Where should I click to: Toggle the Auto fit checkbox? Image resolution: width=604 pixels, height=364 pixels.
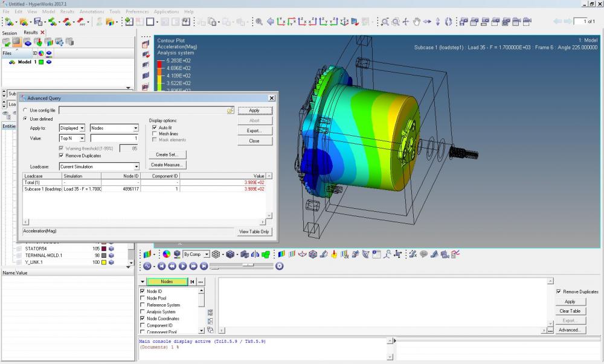pos(155,127)
